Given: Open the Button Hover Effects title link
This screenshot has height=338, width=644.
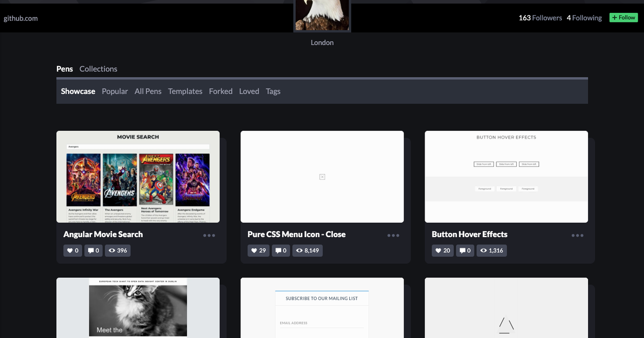Looking at the screenshot, I should (470, 234).
